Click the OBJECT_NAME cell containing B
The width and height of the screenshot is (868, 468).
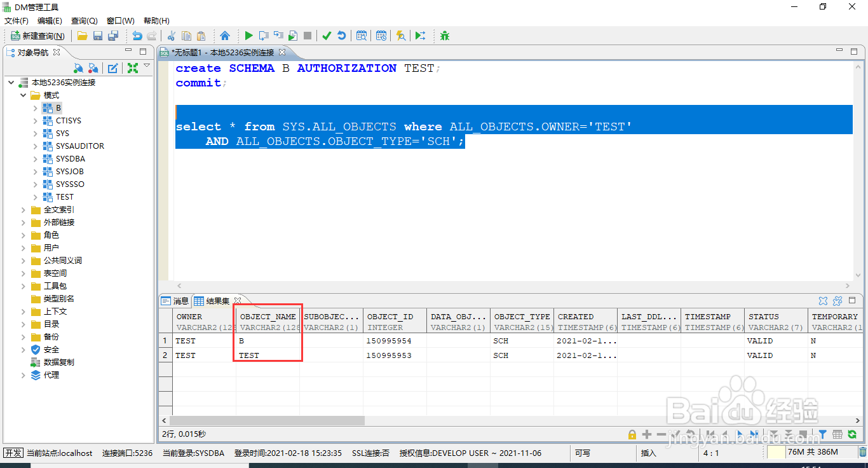click(268, 341)
